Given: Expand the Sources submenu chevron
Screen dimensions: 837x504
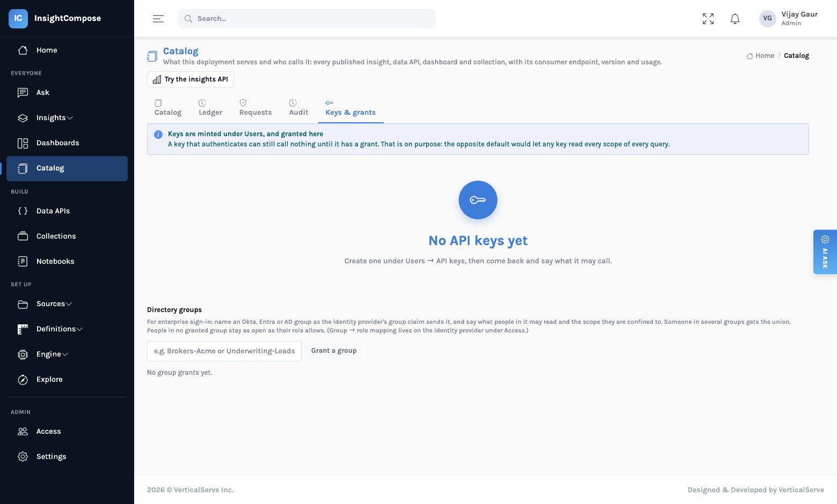Looking at the screenshot, I should coord(69,304).
